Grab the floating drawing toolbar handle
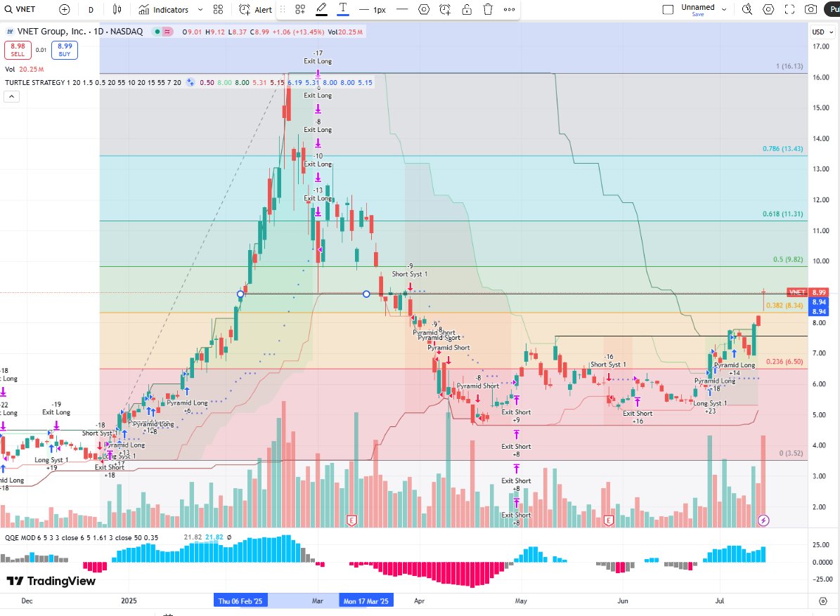The width and height of the screenshot is (840, 616). pyautogui.click(x=283, y=10)
